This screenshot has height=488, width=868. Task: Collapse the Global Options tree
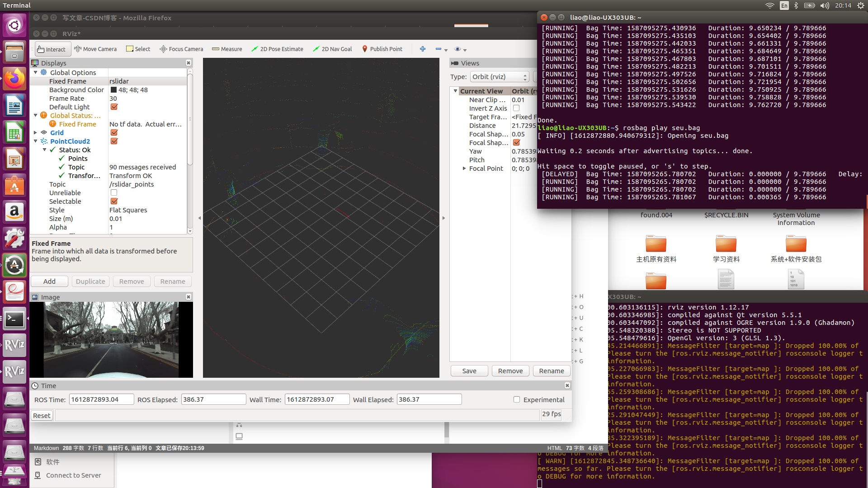coord(36,72)
